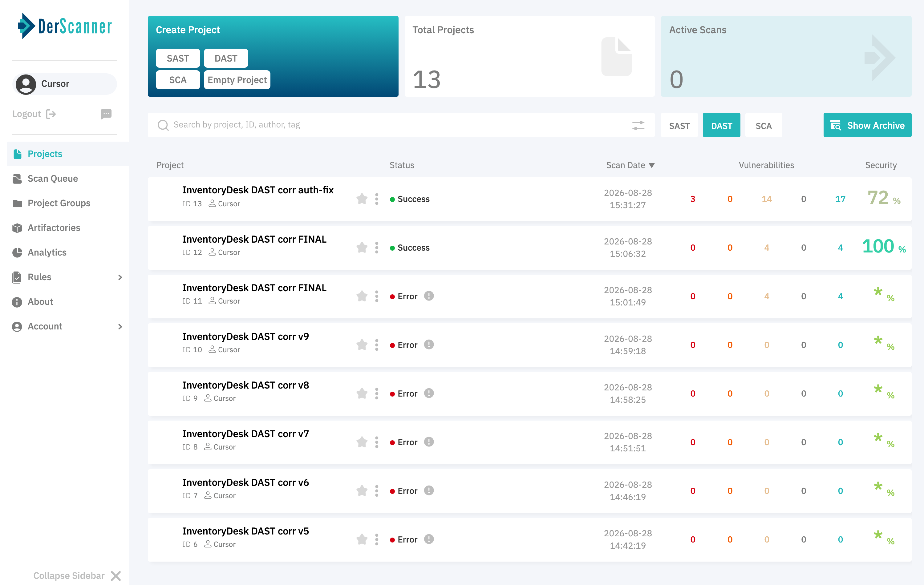Click the Vulnerabilities column header
This screenshot has height=585, width=924.
pos(766,165)
